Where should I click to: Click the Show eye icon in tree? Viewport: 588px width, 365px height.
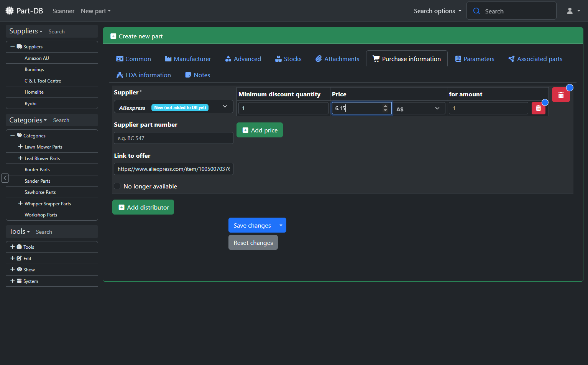[19, 269]
